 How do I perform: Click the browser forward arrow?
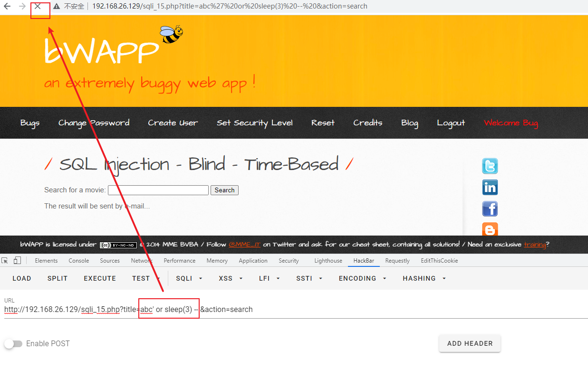tap(22, 6)
